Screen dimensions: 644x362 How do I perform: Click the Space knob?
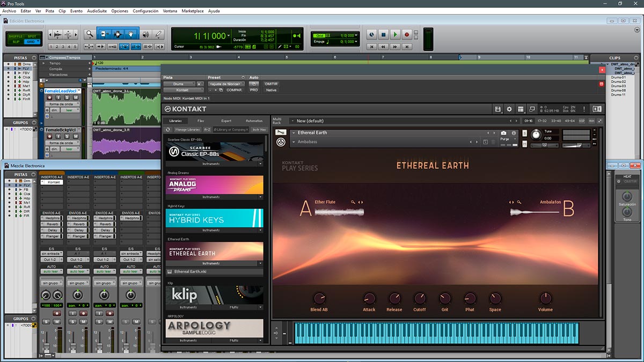[x=495, y=299]
